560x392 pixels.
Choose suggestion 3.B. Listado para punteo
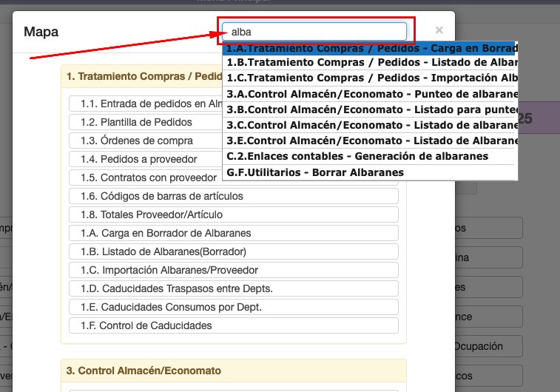click(x=370, y=109)
